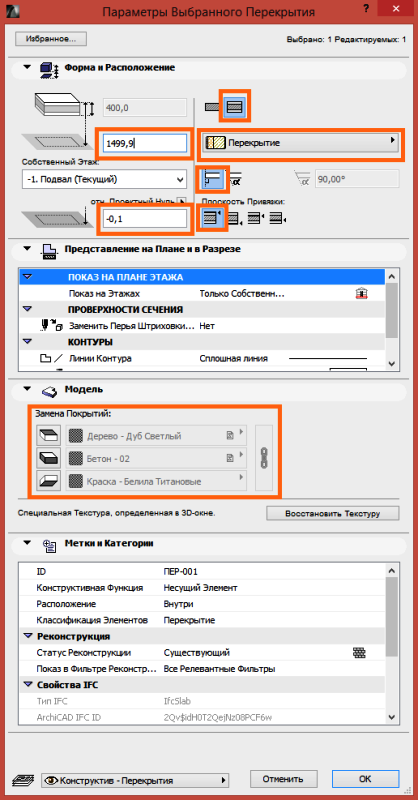
Task: Click the elevation field showing 1499,9
Action: [x=145, y=143]
